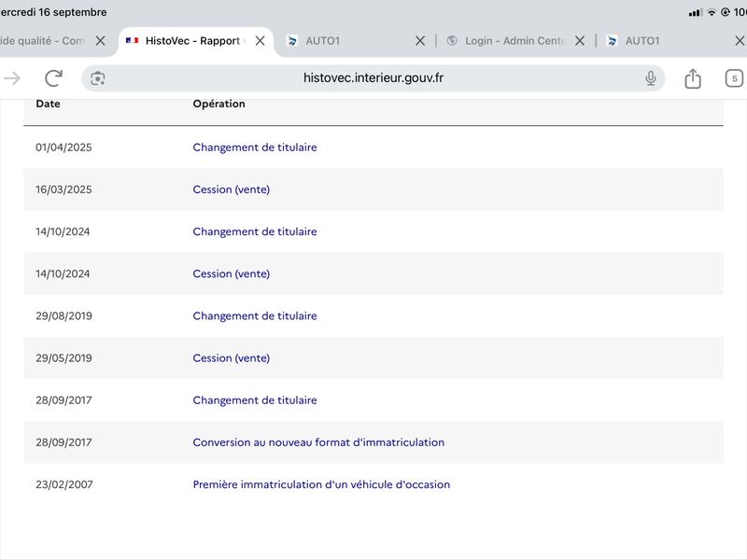
Task: Switch to the Login - Admin Center tab
Action: (x=506, y=41)
